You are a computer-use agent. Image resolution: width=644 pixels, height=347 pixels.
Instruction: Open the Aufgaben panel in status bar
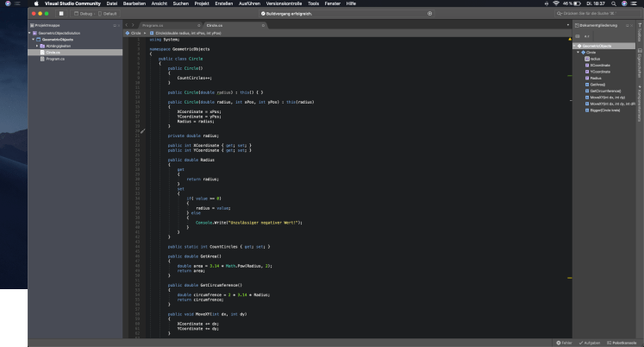pyautogui.click(x=588, y=343)
